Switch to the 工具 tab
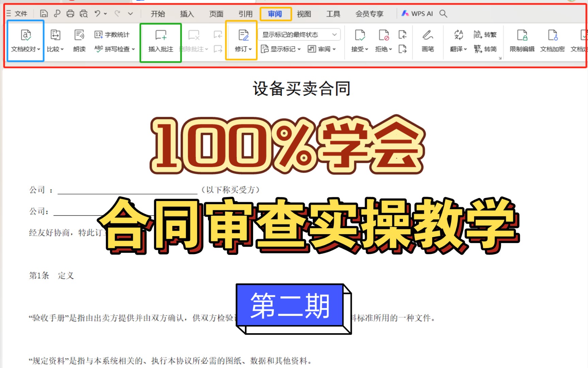 [x=333, y=14]
